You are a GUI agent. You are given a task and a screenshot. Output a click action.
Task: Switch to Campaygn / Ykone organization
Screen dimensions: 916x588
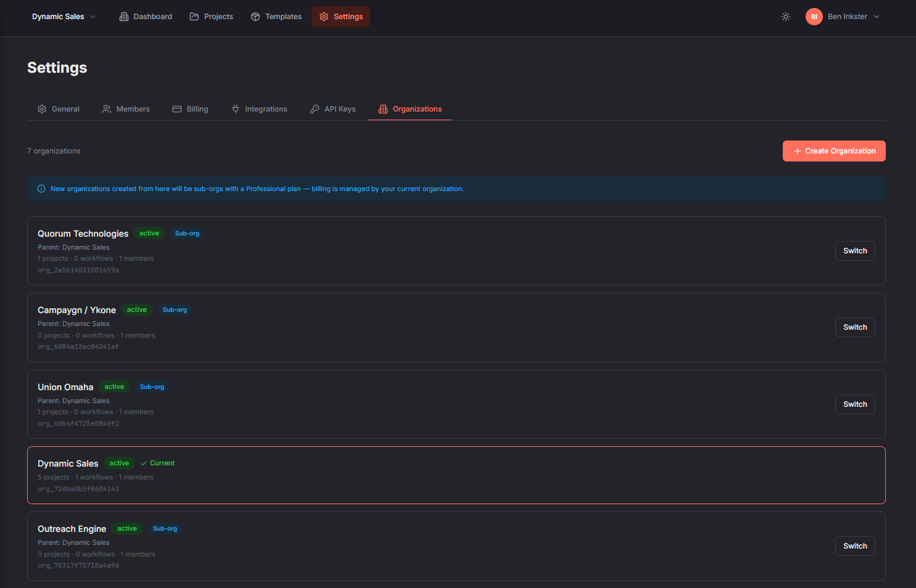[x=855, y=327]
